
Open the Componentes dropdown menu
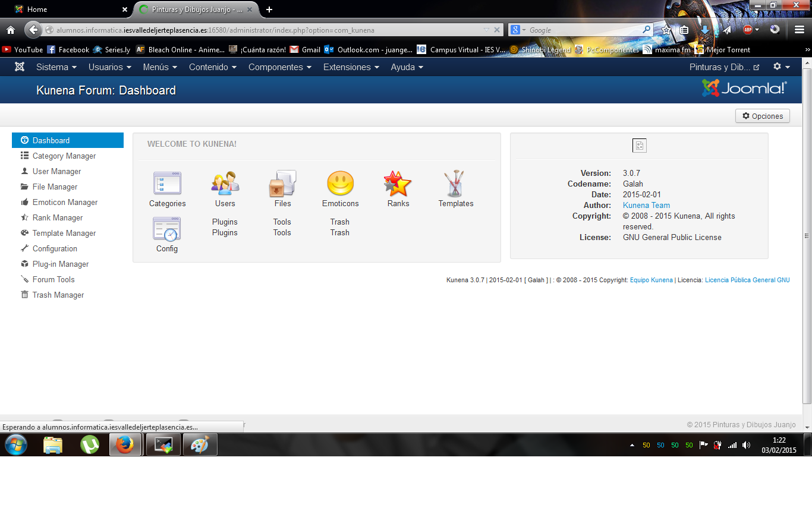(279, 67)
